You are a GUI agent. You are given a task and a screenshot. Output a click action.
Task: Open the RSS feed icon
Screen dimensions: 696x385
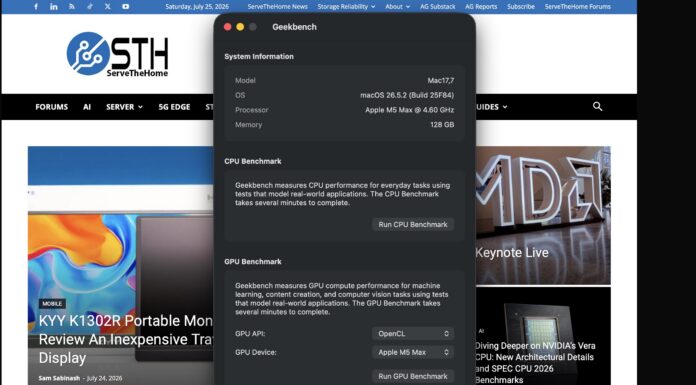[72, 7]
